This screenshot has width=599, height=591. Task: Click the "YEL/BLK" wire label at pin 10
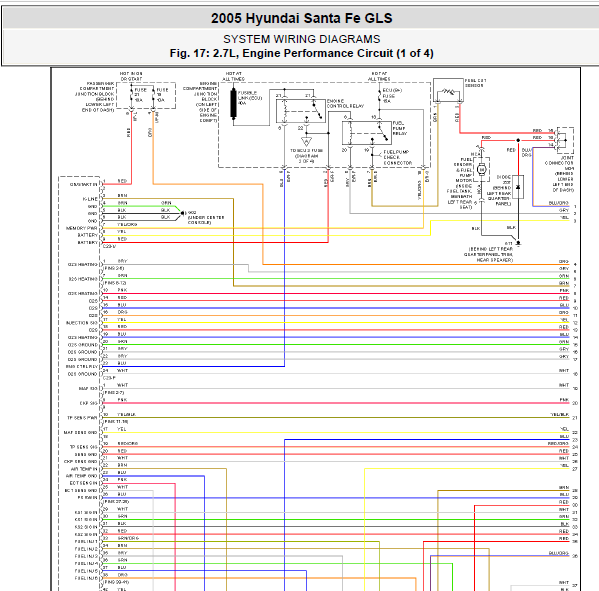pyautogui.click(x=126, y=414)
